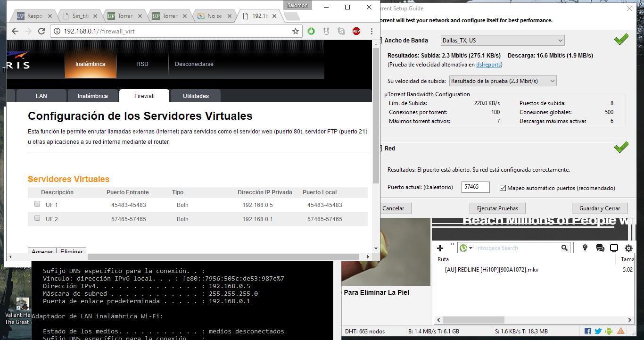This screenshot has width=644, height=340.
Task: Open new tab button in Chrome
Action: tap(292, 17)
